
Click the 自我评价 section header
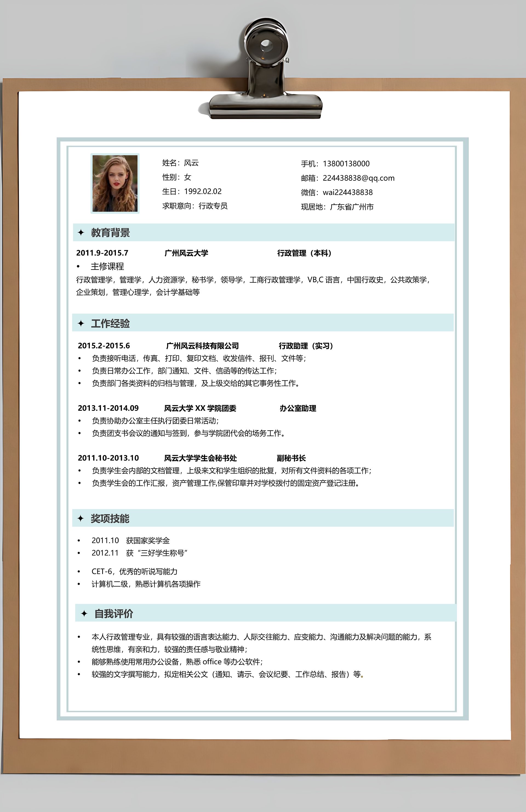113,614
